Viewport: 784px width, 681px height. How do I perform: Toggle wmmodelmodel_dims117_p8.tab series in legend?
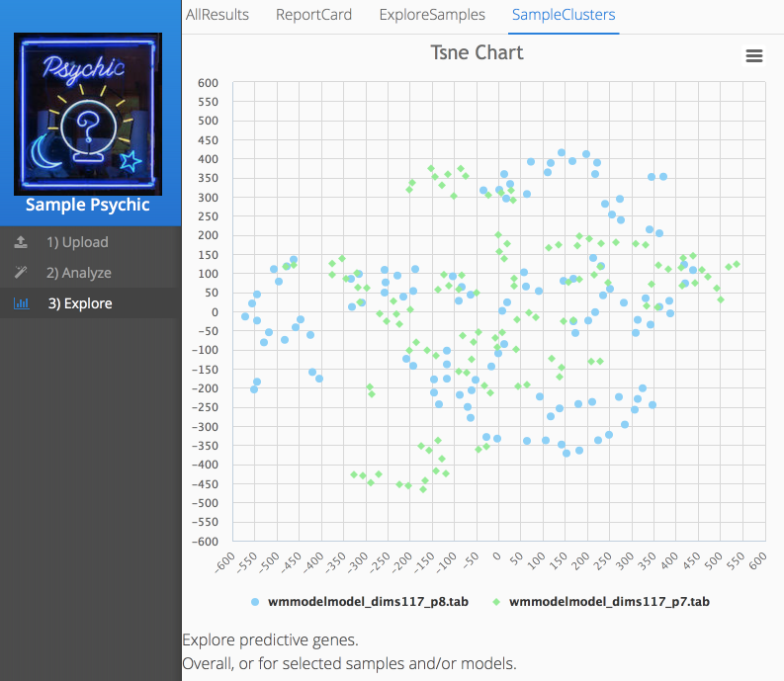(360, 601)
